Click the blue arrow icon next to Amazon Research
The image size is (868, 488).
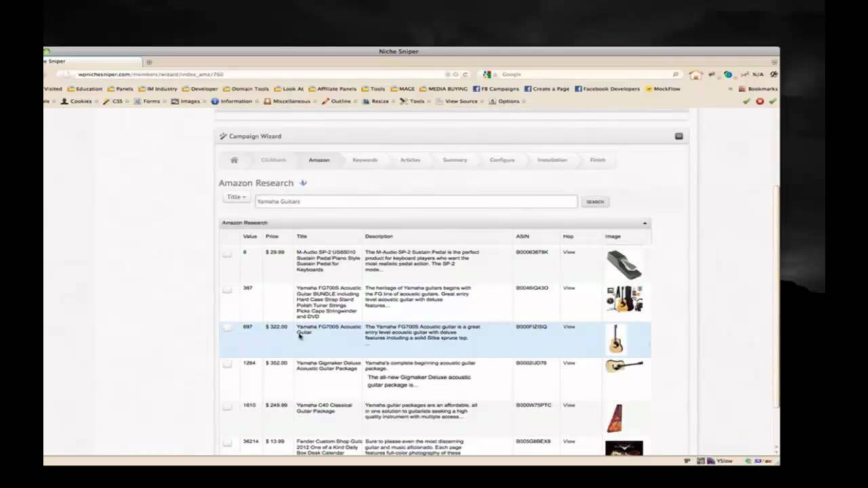coord(303,183)
